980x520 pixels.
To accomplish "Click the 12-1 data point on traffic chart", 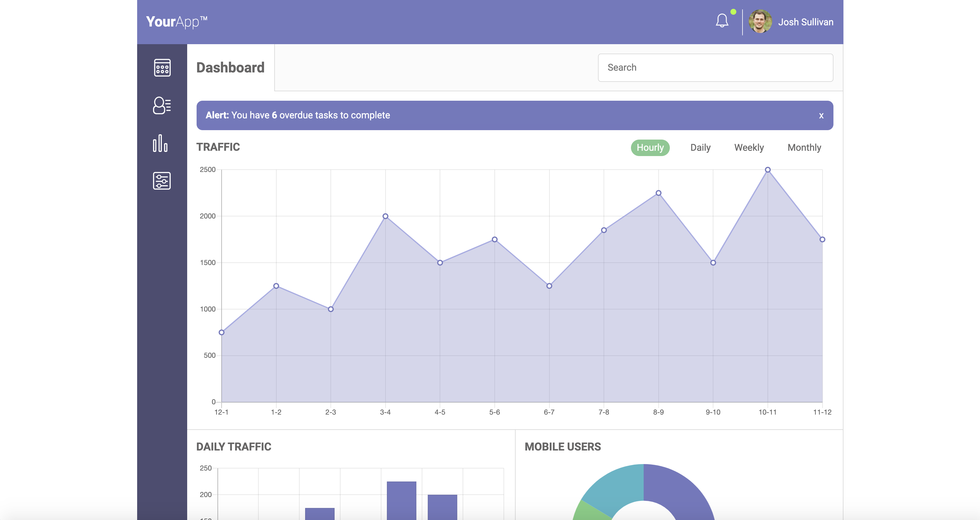I will pyautogui.click(x=221, y=332).
